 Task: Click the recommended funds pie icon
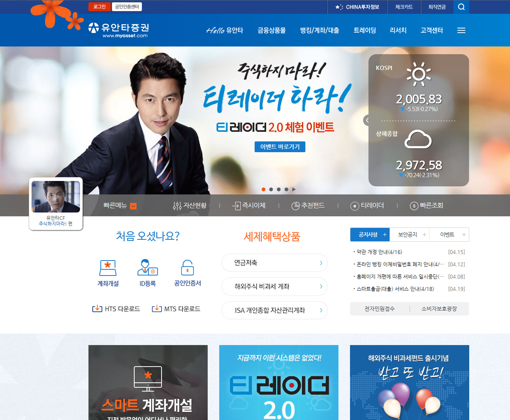tap(295, 206)
